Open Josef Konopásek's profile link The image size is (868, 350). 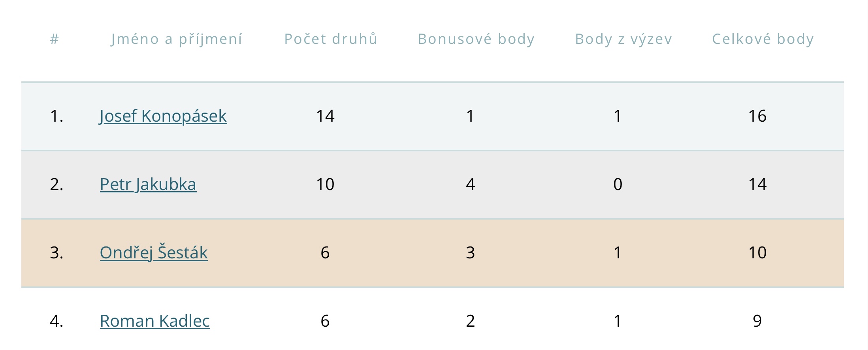163,116
